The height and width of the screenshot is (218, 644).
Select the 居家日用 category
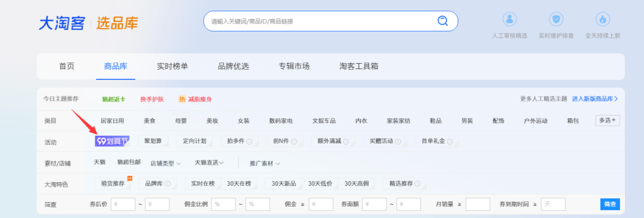click(x=112, y=121)
